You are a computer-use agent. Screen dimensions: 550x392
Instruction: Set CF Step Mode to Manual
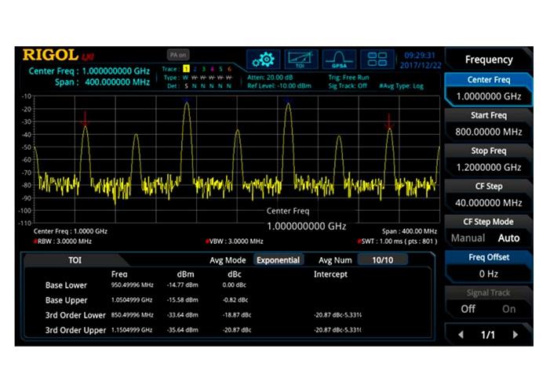[x=468, y=238]
